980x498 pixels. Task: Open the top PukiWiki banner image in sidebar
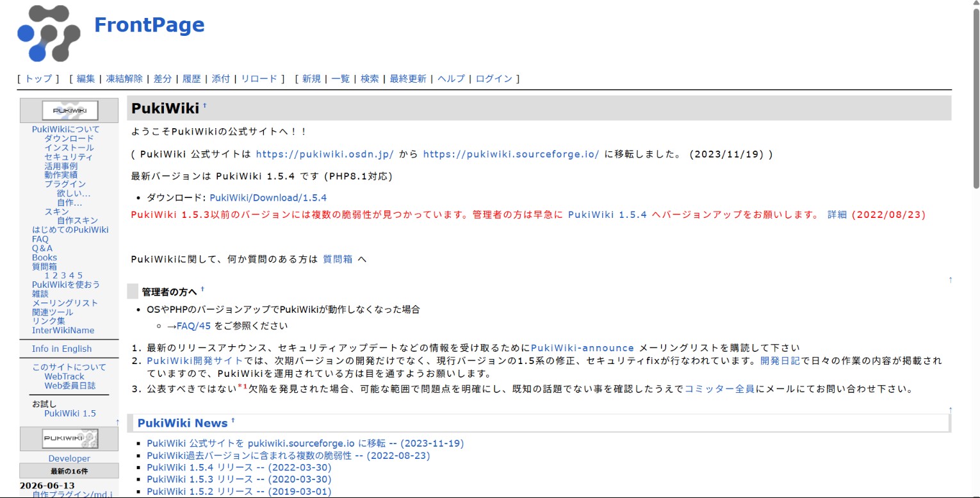70,110
